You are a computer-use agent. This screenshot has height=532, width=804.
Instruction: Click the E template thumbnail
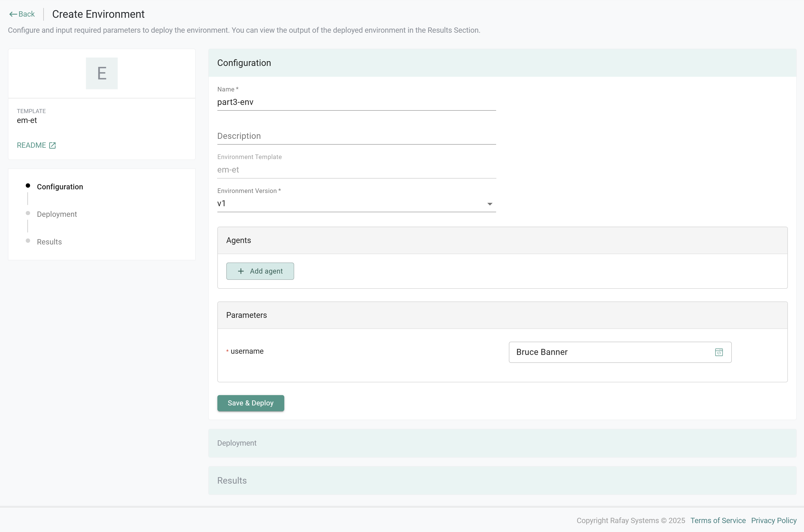click(102, 73)
